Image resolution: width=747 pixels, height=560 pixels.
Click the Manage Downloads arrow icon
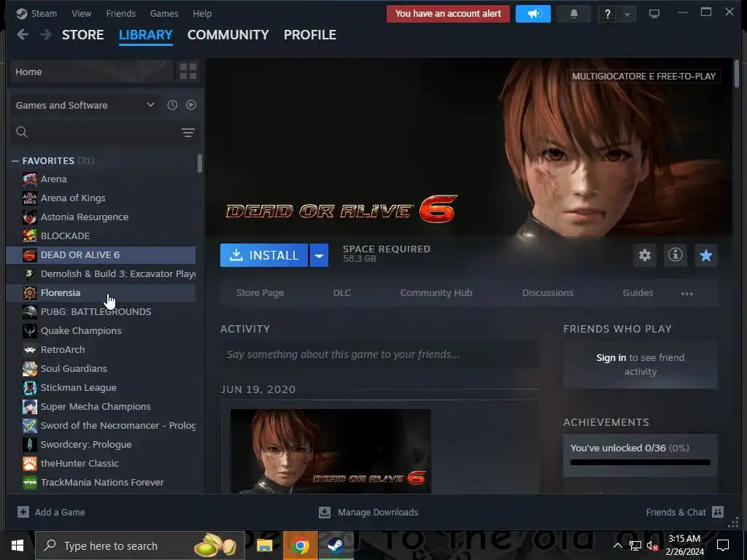(325, 513)
